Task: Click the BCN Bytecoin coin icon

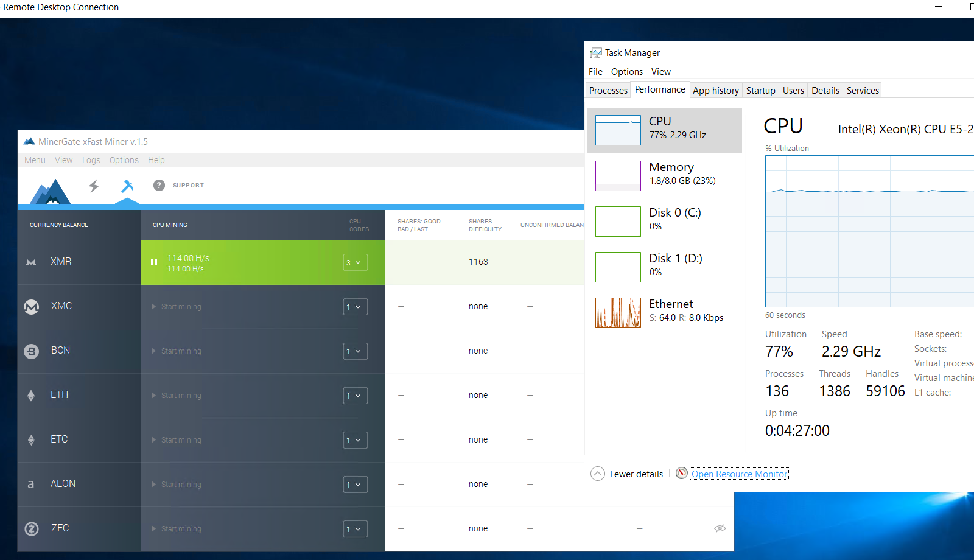Action: (x=31, y=351)
